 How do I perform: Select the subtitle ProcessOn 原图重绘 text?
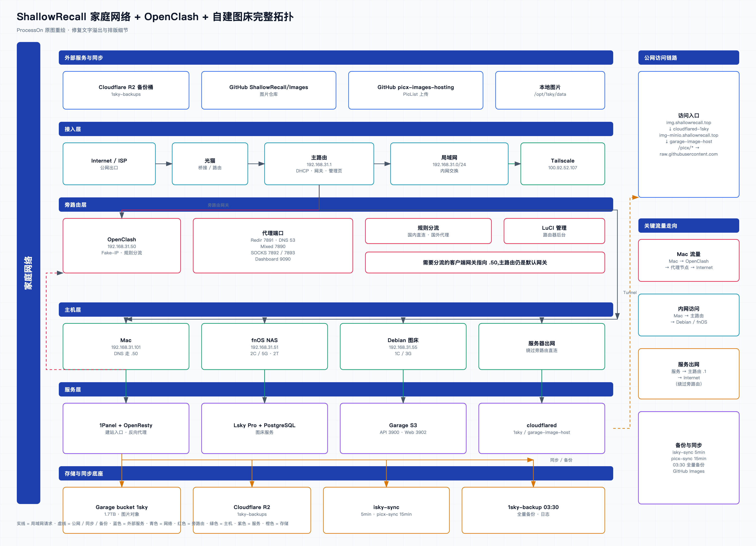72,30
